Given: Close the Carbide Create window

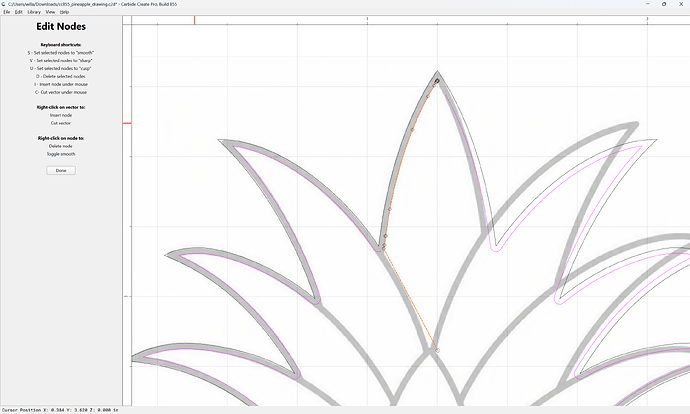Looking at the screenshot, I should (x=681, y=4).
